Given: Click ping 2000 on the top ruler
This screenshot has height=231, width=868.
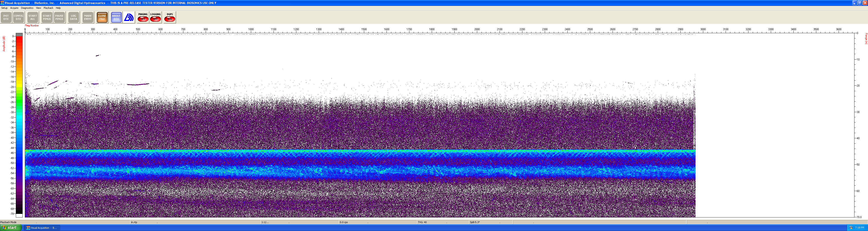Looking at the screenshot, I should pyautogui.click(x=477, y=30).
